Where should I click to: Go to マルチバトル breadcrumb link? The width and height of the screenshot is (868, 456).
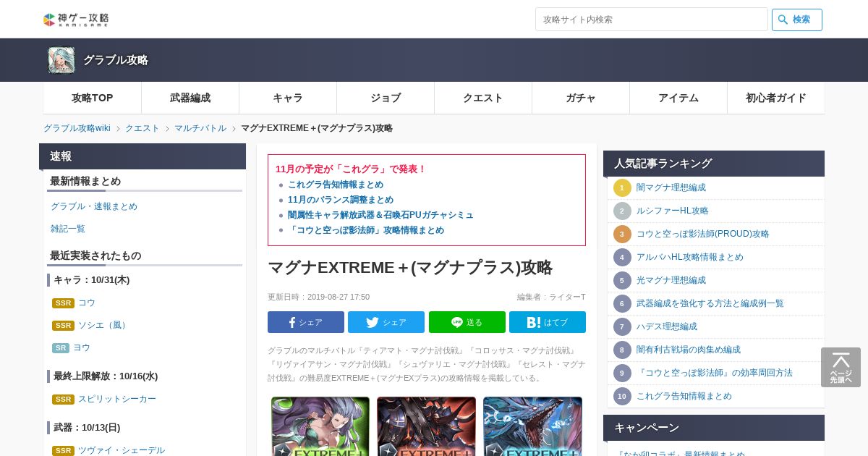[200, 128]
